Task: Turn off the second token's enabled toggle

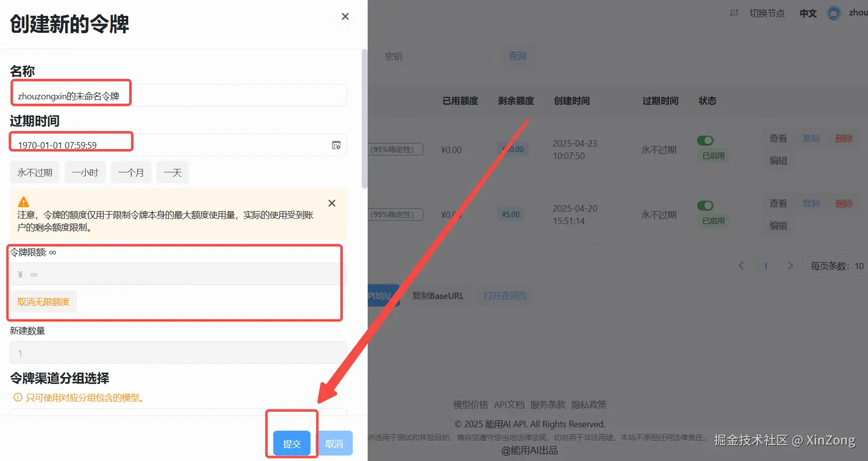Action: 706,205
